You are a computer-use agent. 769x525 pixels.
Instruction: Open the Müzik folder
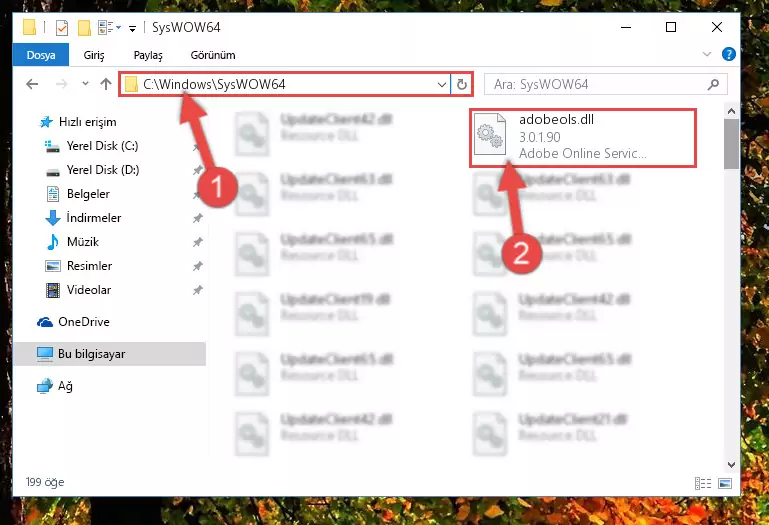(x=73, y=242)
